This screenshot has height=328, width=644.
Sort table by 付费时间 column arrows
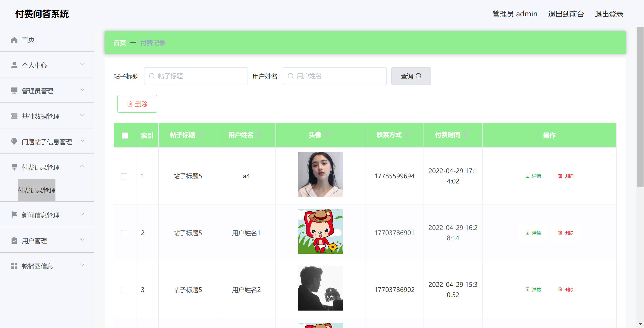(x=465, y=135)
